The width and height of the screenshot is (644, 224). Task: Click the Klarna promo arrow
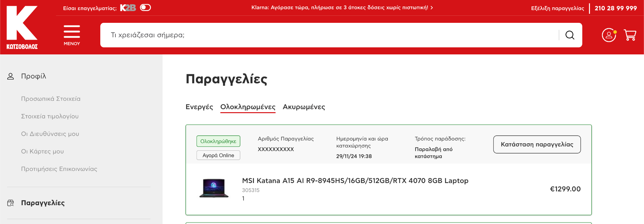click(x=432, y=7)
